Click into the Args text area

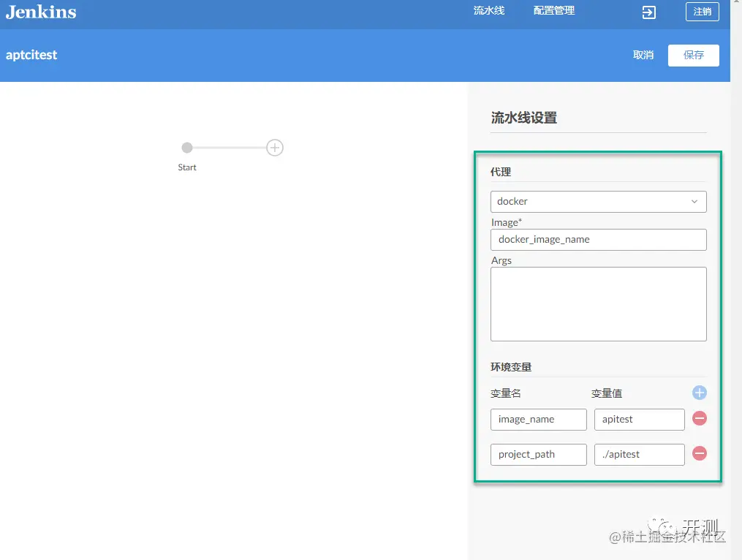pos(598,304)
